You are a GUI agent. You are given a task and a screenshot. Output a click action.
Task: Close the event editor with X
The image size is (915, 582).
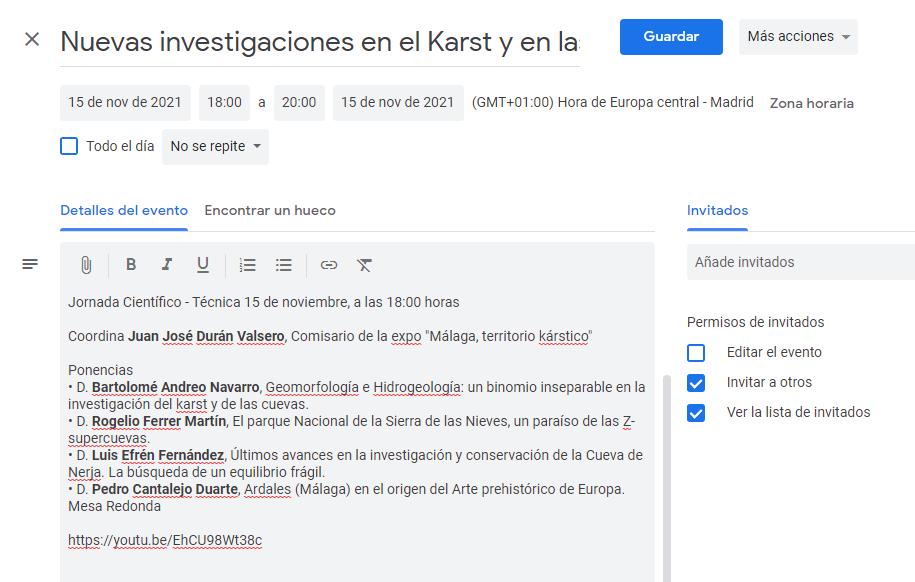[x=32, y=39]
